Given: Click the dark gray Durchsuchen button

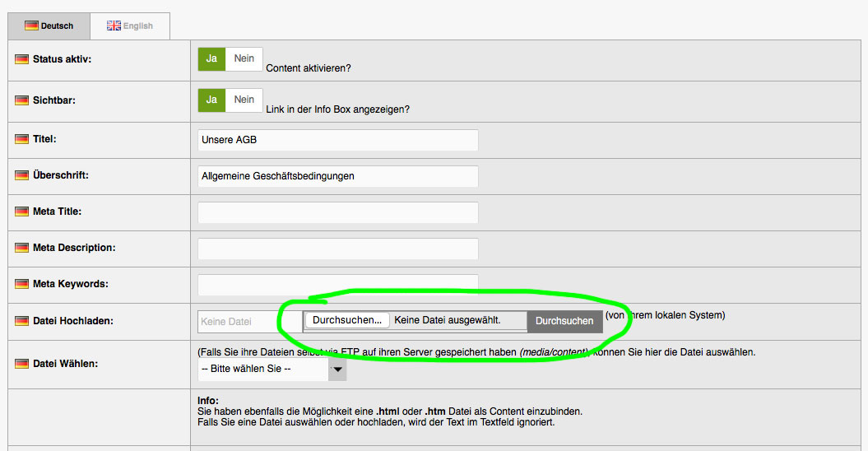Looking at the screenshot, I should [x=564, y=321].
